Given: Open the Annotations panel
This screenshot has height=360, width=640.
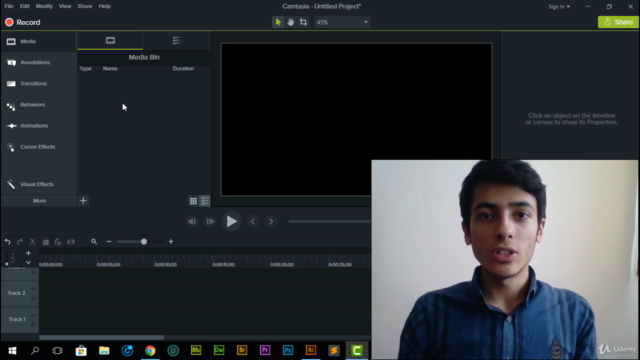Looking at the screenshot, I should click(x=38, y=62).
